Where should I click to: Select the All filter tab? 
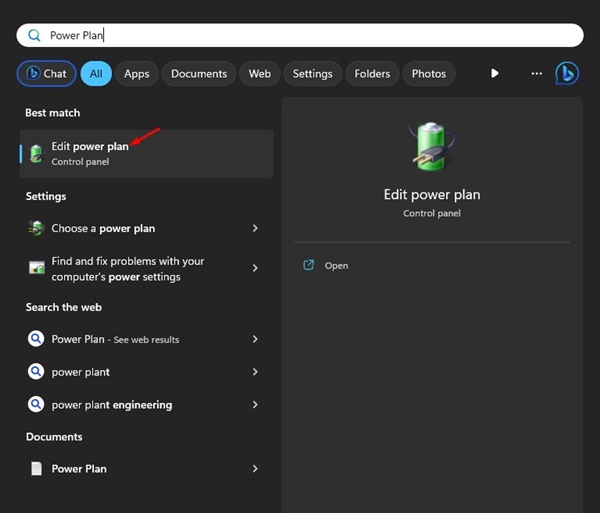pyautogui.click(x=96, y=73)
